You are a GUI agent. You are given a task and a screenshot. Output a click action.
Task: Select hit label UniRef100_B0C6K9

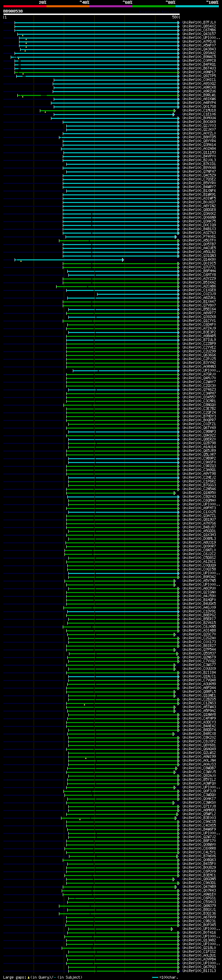[x=199, y=122]
